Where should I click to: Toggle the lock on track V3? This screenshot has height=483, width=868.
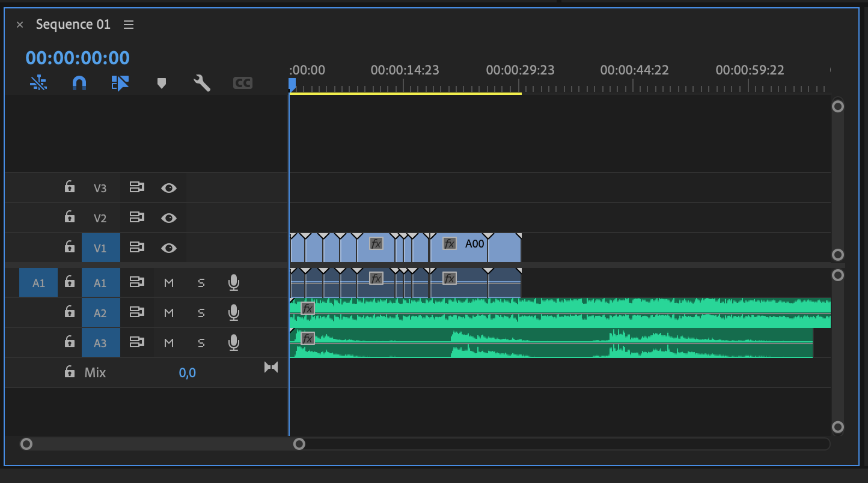70,187
